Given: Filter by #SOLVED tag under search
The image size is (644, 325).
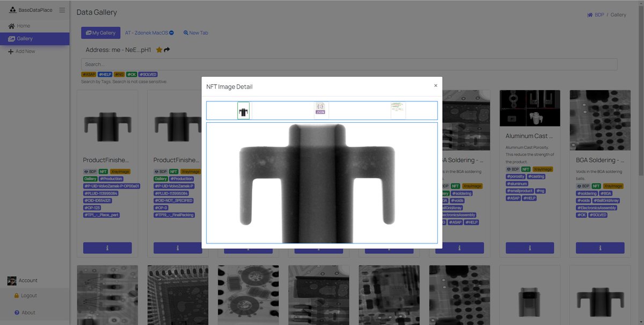Looking at the screenshot, I should pyautogui.click(x=148, y=75).
